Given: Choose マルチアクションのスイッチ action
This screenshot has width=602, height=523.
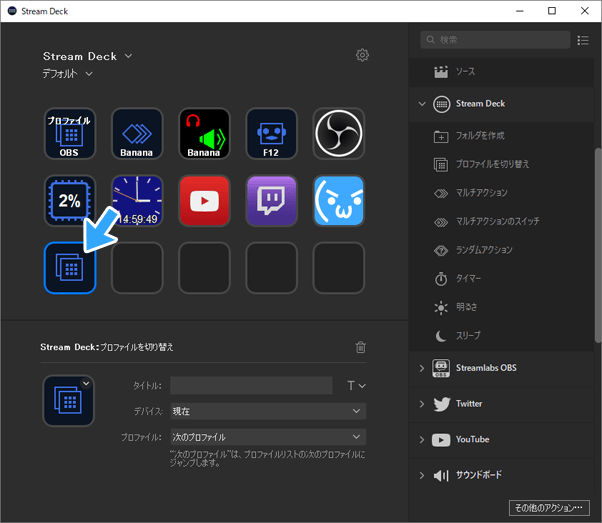Looking at the screenshot, I should click(501, 222).
